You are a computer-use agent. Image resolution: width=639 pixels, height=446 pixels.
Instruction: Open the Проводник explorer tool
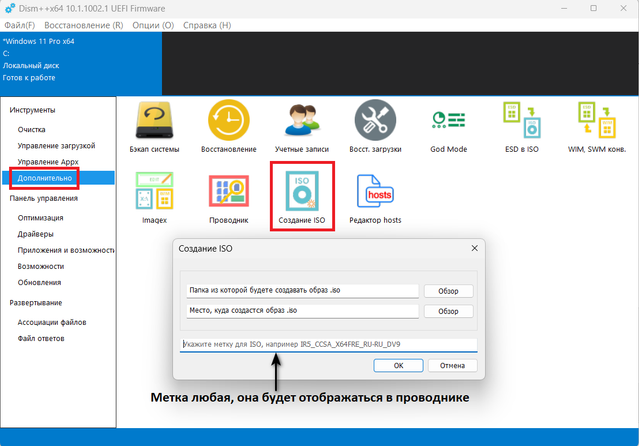click(x=229, y=198)
